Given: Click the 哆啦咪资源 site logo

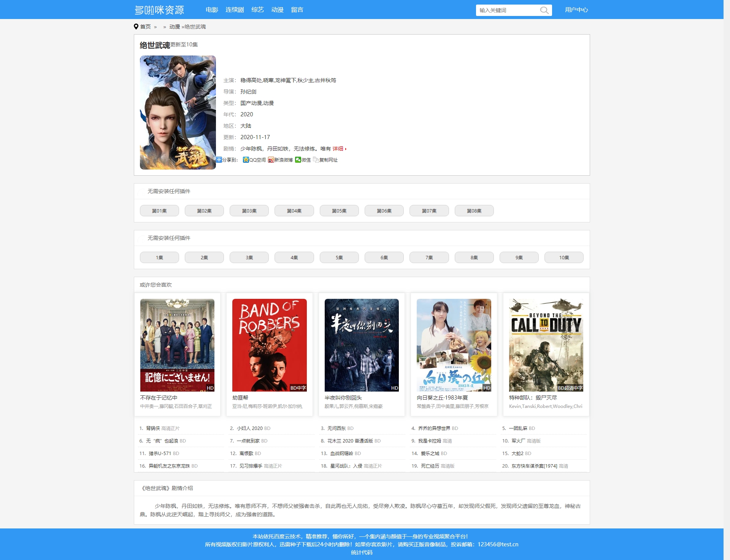Looking at the screenshot, I should tap(160, 10).
